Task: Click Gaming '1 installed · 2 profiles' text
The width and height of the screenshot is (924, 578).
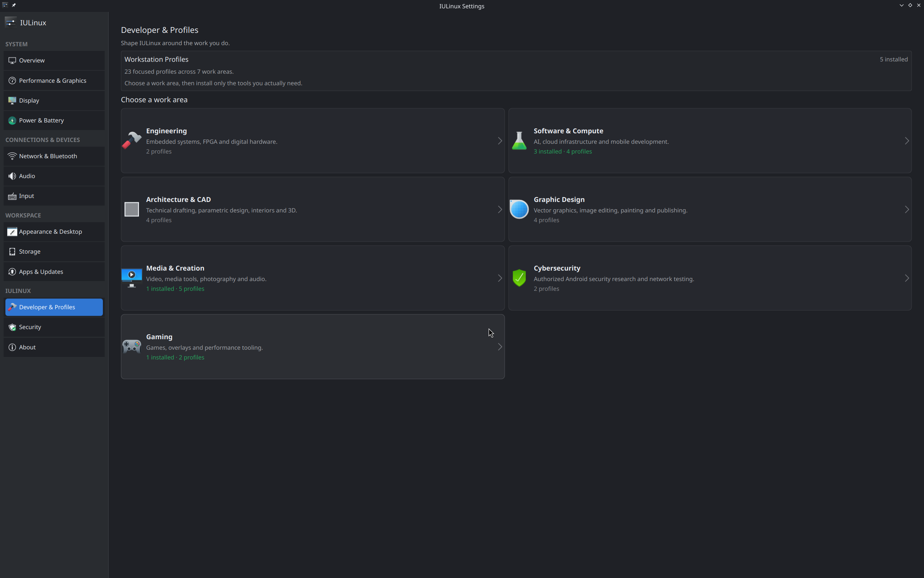Action: [x=175, y=357]
